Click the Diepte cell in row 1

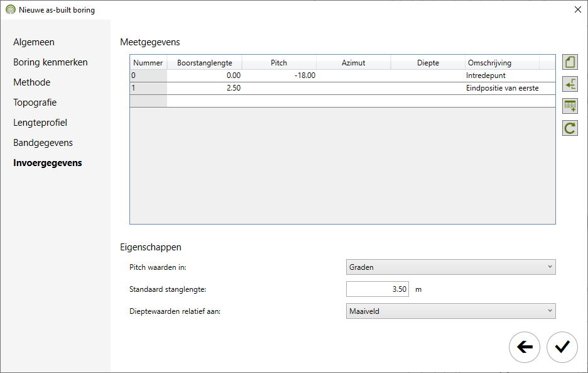click(x=428, y=88)
